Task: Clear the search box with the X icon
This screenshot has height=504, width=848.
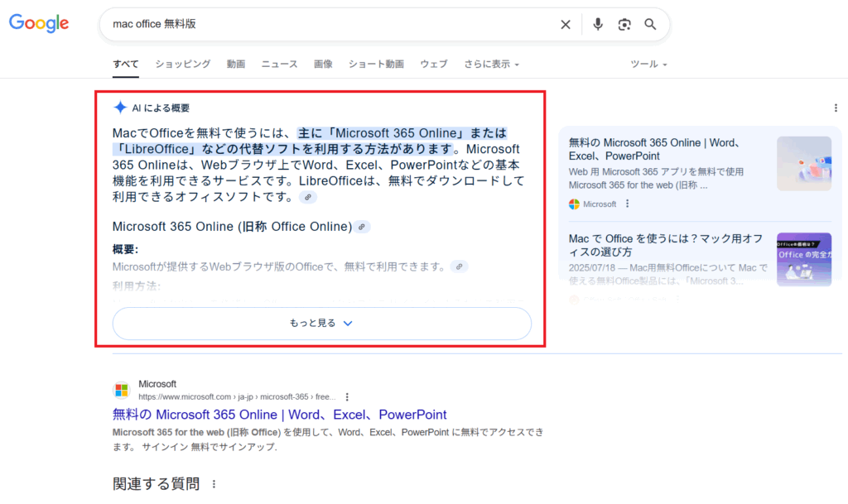Action: pos(565,24)
